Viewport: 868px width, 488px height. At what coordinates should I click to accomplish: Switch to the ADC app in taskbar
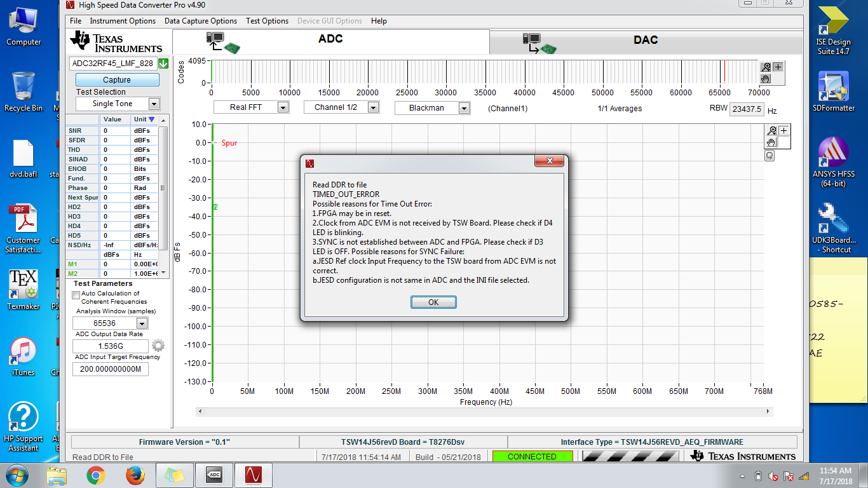click(x=214, y=475)
